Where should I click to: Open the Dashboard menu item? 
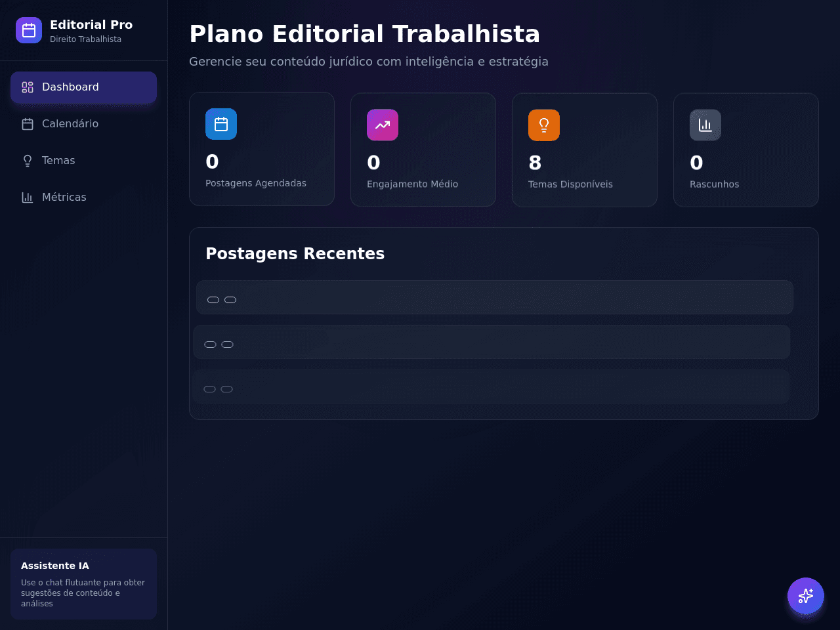[83, 87]
